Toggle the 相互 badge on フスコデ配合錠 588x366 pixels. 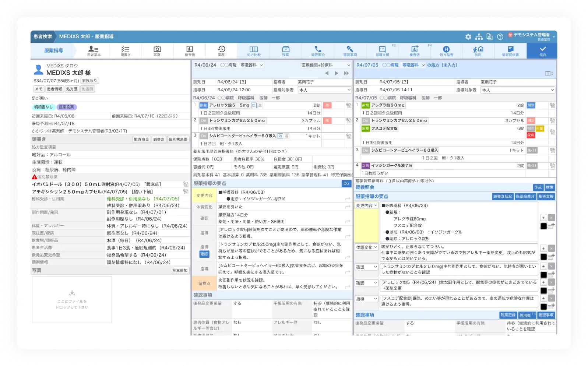click(530, 129)
